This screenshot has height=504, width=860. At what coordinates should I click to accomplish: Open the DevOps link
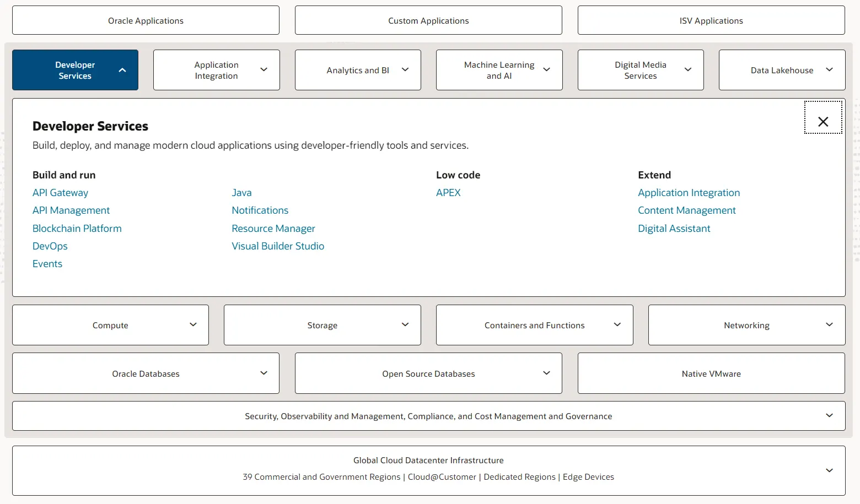tap(50, 246)
